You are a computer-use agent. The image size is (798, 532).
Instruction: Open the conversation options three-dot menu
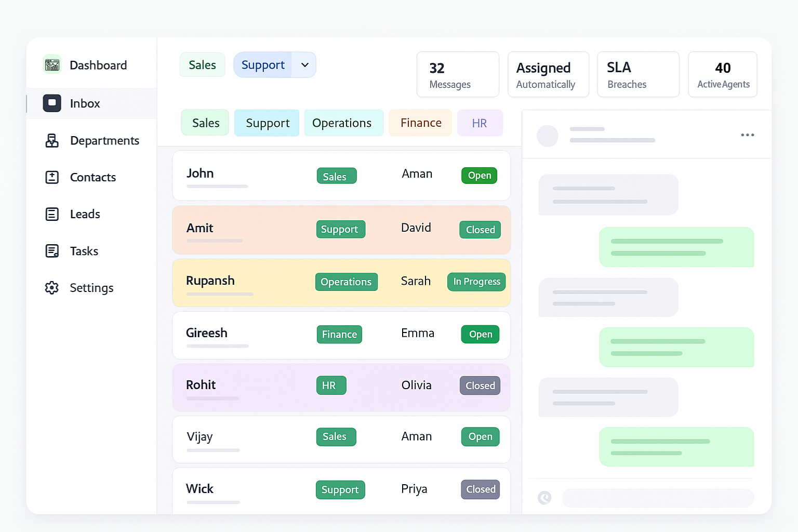[x=747, y=135]
